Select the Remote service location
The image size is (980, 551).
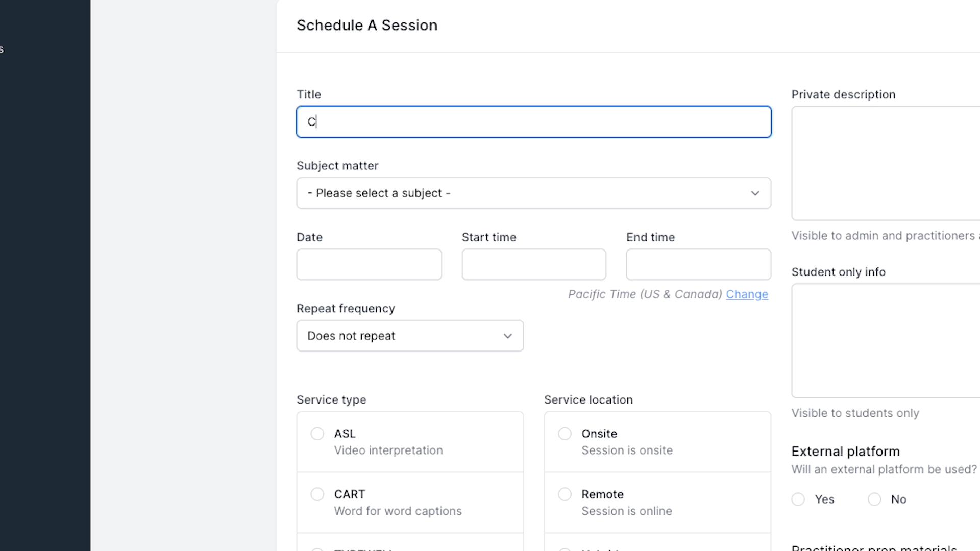point(565,494)
